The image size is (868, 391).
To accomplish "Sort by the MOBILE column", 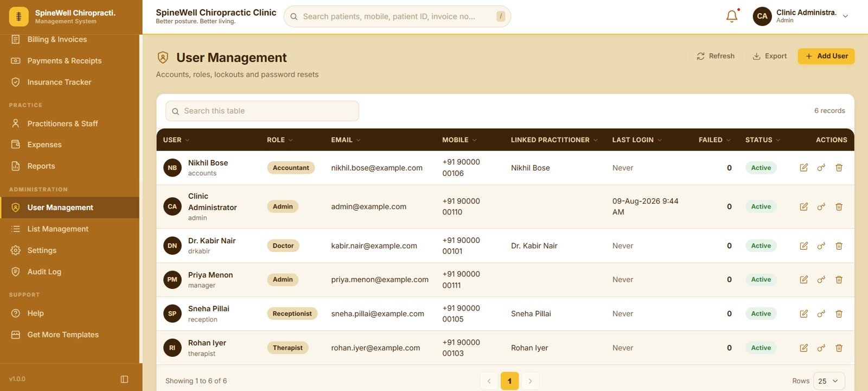I will click(459, 140).
